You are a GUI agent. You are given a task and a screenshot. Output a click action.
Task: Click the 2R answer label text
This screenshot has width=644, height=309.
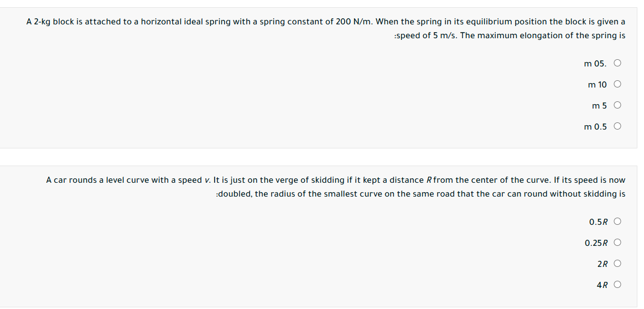click(603, 264)
